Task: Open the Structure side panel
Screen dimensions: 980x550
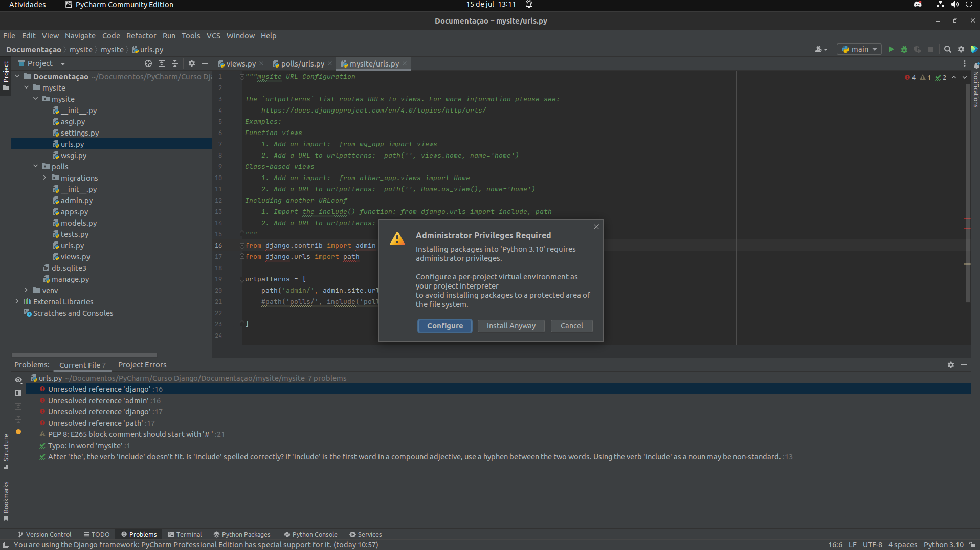Action: (6, 452)
